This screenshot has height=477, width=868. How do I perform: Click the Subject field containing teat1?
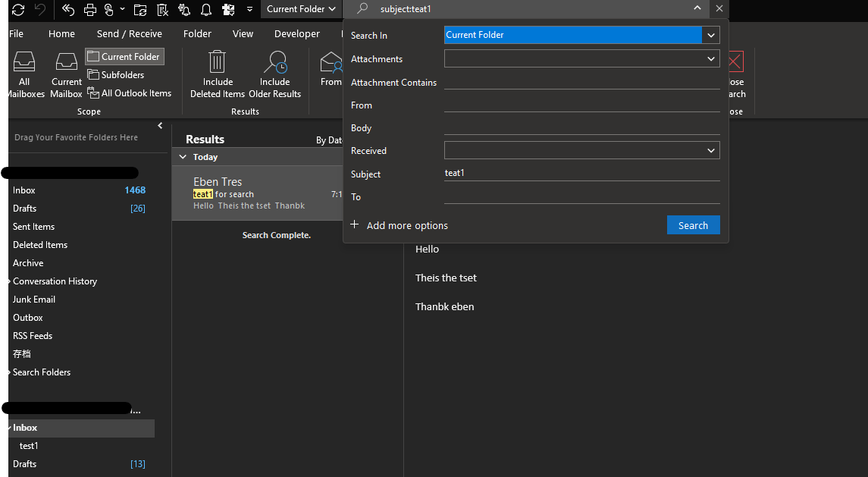[581, 174]
